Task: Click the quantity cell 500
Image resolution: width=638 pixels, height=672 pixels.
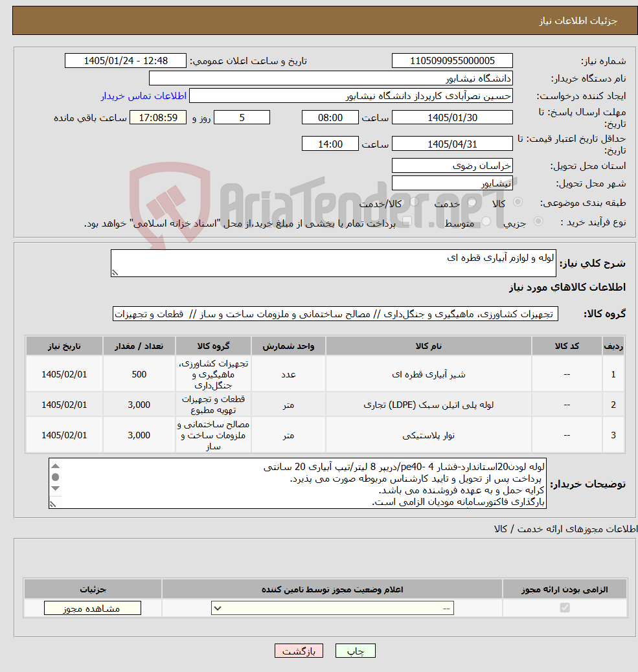Action: point(139,374)
